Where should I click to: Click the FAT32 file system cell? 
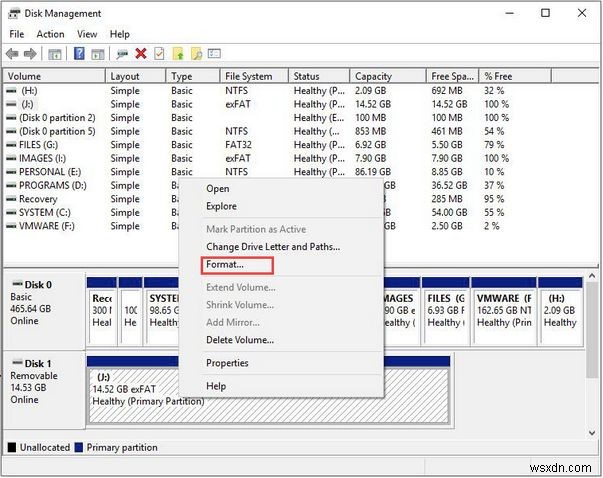(x=238, y=145)
